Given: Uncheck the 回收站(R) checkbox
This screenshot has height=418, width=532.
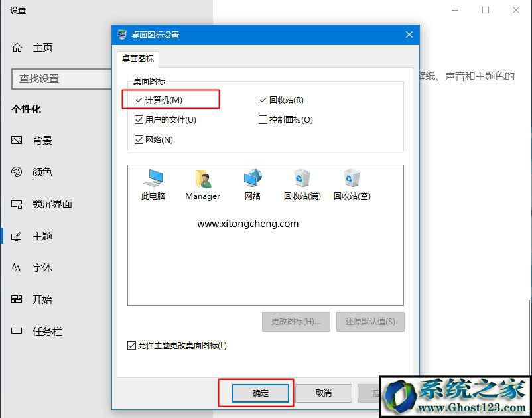Looking at the screenshot, I should [x=263, y=100].
